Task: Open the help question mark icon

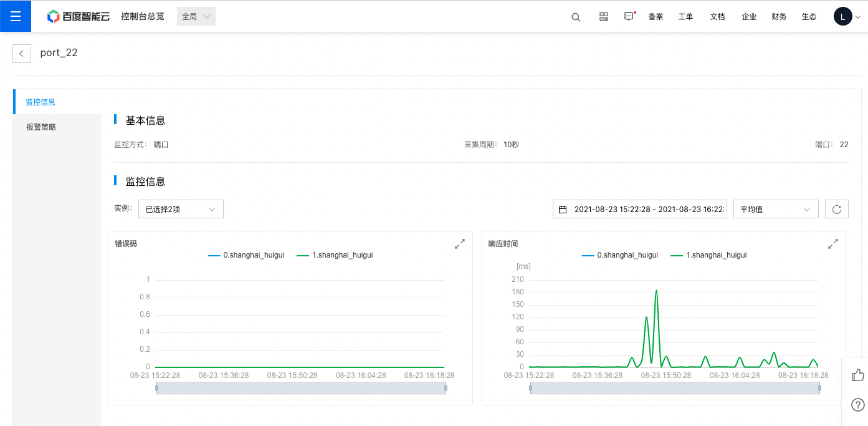Action: (x=857, y=405)
